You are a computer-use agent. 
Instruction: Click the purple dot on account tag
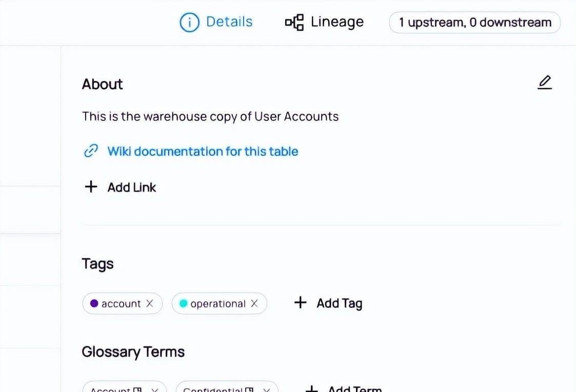pyautogui.click(x=94, y=303)
